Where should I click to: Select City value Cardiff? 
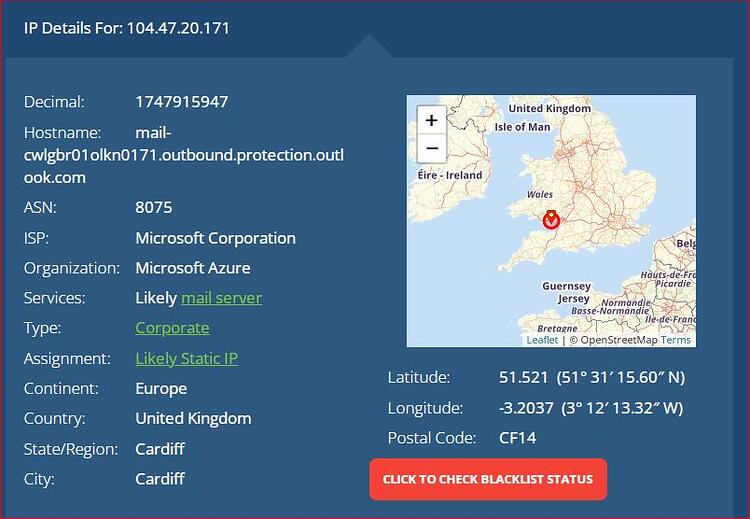(x=160, y=479)
